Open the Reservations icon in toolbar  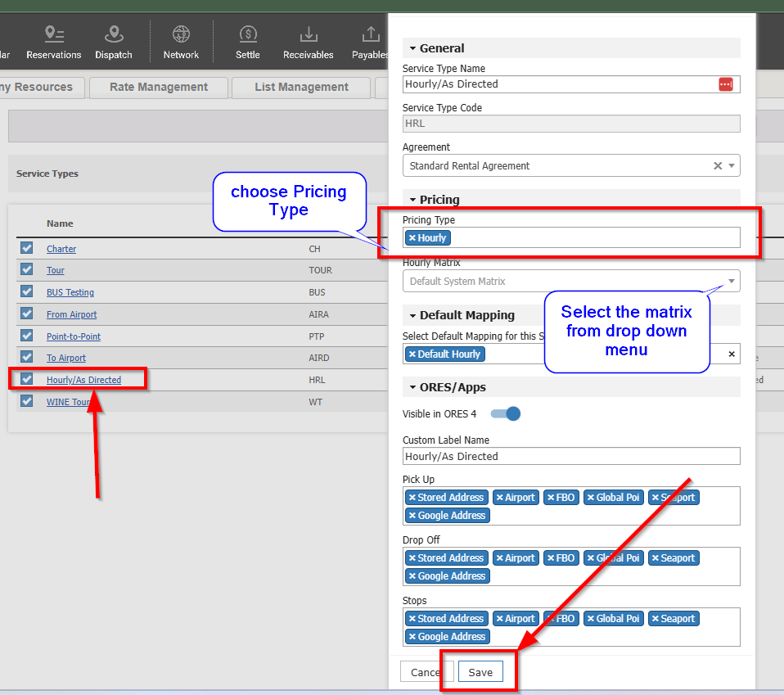click(x=54, y=34)
